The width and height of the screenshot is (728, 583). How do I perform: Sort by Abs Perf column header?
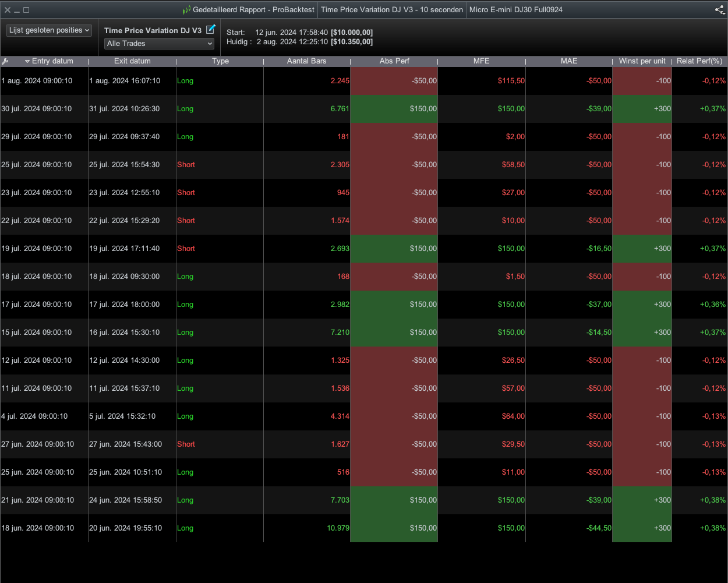pos(394,61)
